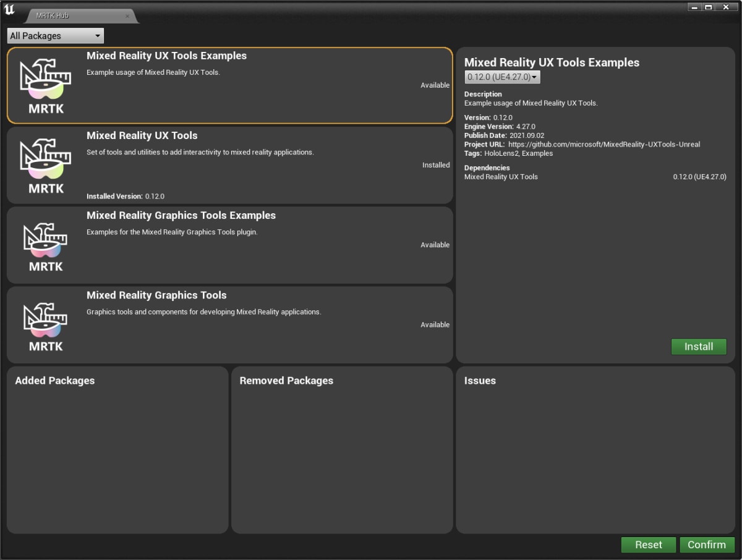This screenshot has width=742, height=560.
Task: Click dependency version 0.12.0 (UE4.27.0) text
Action: pyautogui.click(x=700, y=177)
